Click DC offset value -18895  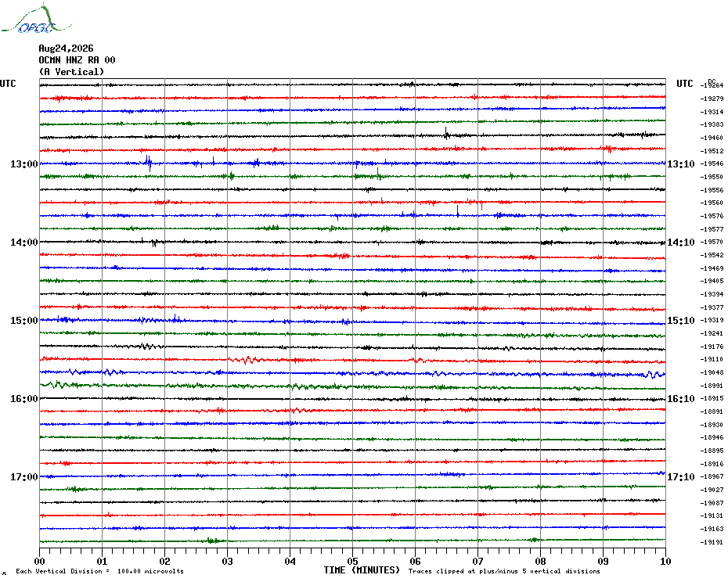[712, 451]
